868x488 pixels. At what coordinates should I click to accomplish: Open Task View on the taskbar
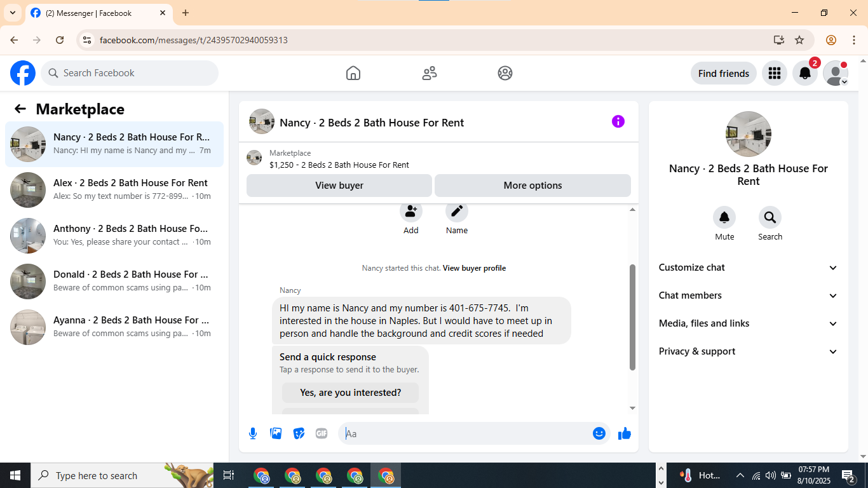click(229, 475)
